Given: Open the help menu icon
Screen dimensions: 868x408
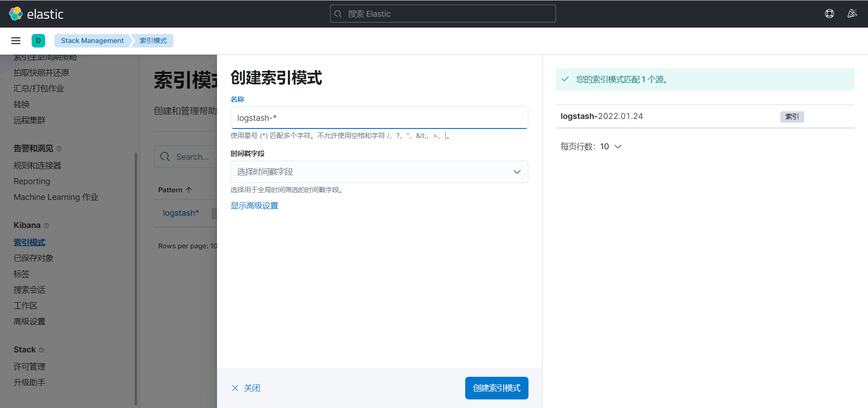Looking at the screenshot, I should point(830,14).
